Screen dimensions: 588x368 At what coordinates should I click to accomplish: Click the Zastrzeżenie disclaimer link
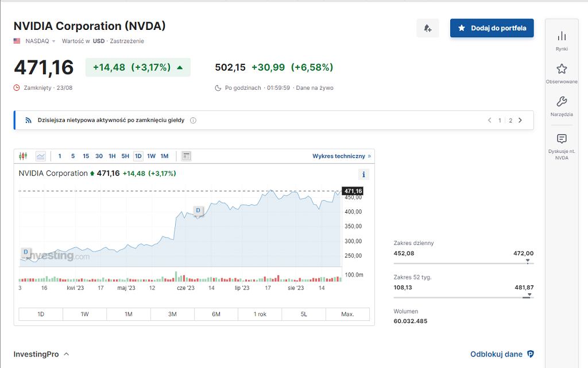click(127, 41)
